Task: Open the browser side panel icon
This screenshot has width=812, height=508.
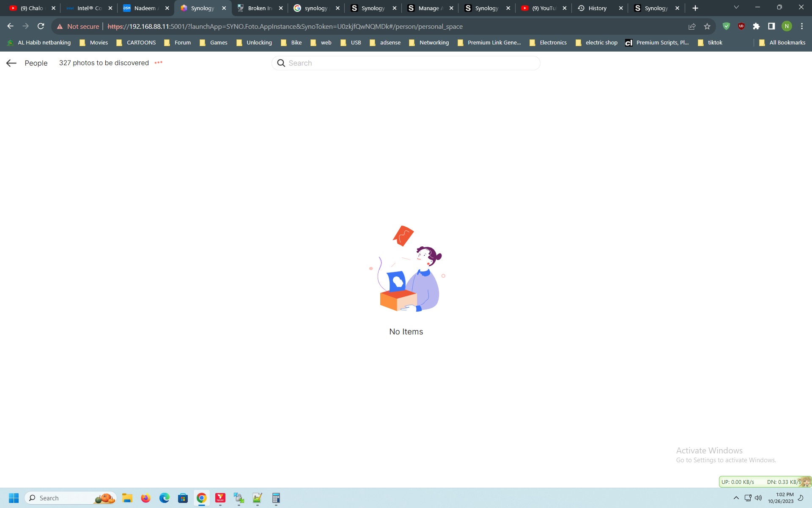Action: click(772, 26)
